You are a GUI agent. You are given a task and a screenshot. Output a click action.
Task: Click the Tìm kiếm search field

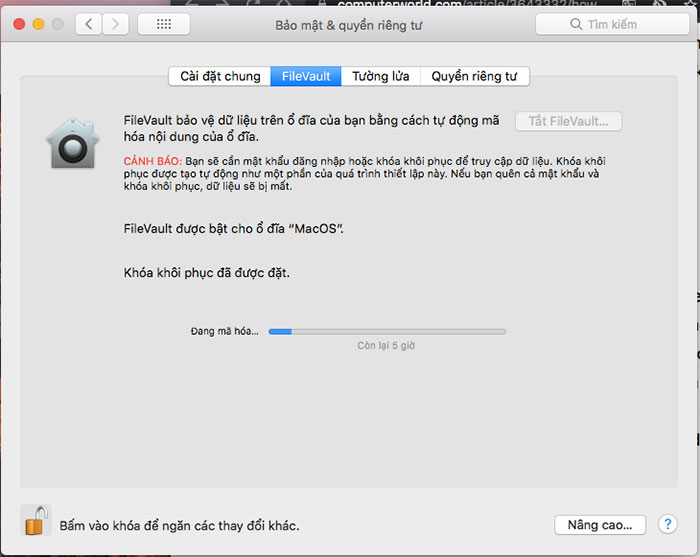point(612,24)
